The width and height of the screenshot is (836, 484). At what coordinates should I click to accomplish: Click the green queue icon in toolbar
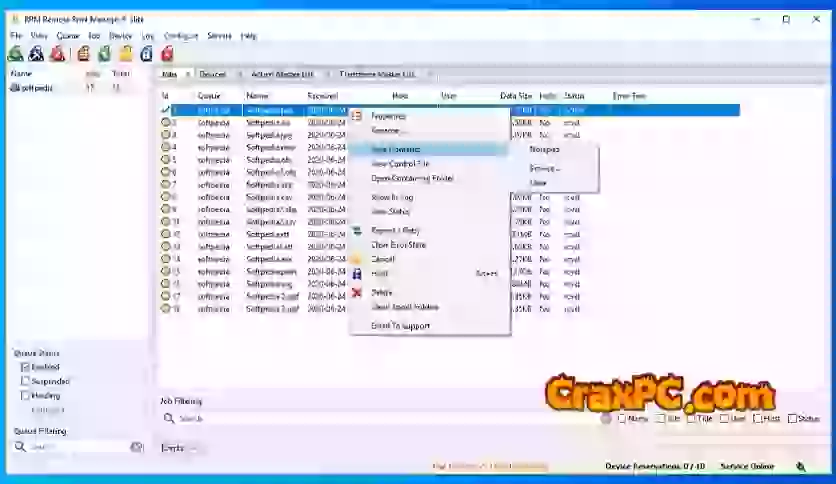15,53
